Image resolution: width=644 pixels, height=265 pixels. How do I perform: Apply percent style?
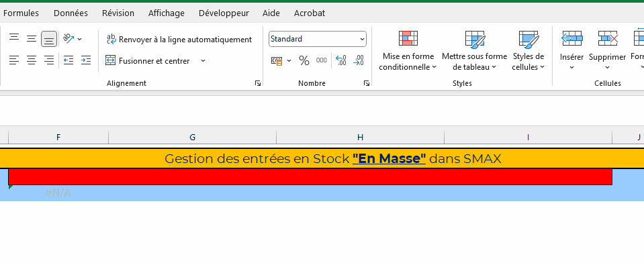tap(304, 60)
